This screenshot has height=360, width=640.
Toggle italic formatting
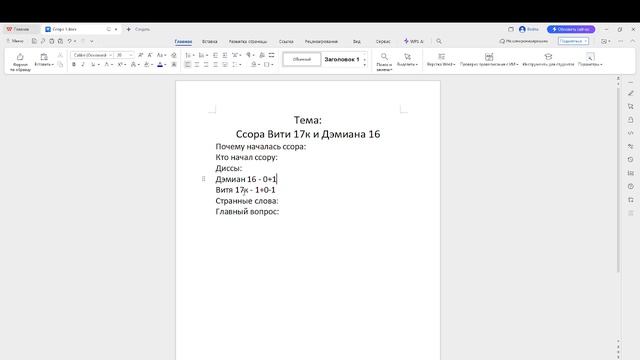coord(83,64)
